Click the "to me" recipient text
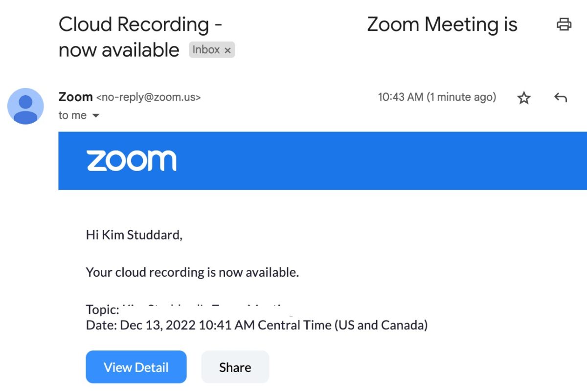This screenshot has height=392, width=587. click(72, 116)
